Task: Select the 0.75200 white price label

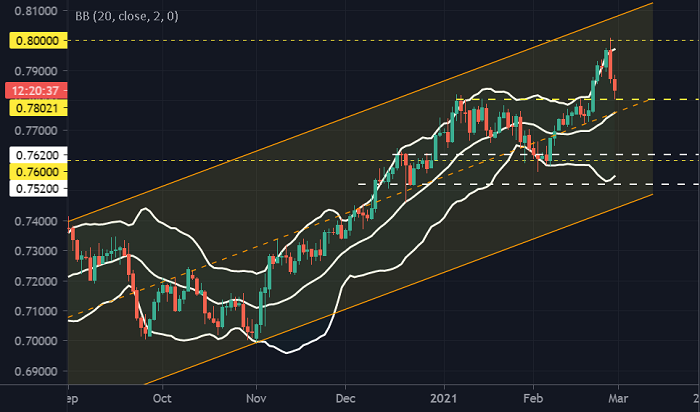Action: click(x=38, y=189)
